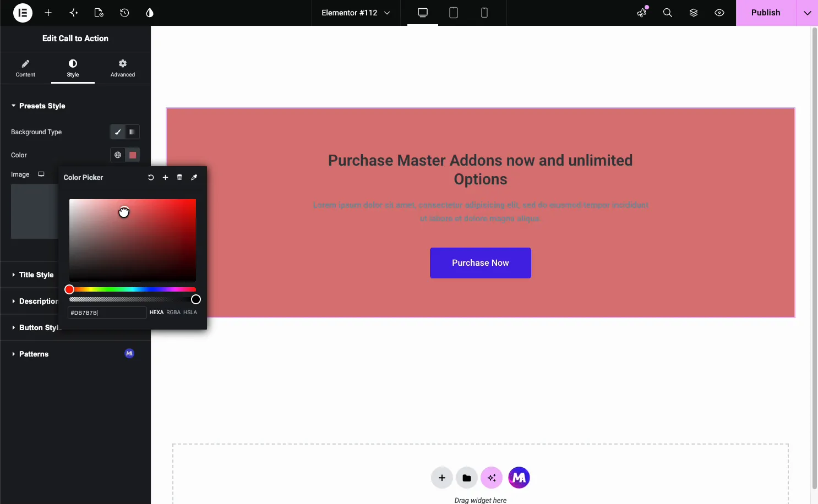Click the rainbow hue slider
Viewport: 818px width, 504px height.
tap(133, 289)
